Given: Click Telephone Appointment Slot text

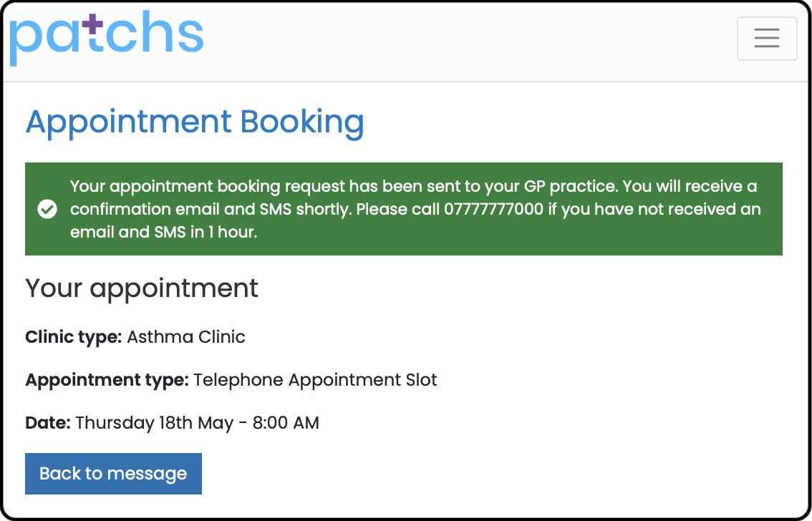Looking at the screenshot, I should tap(315, 380).
